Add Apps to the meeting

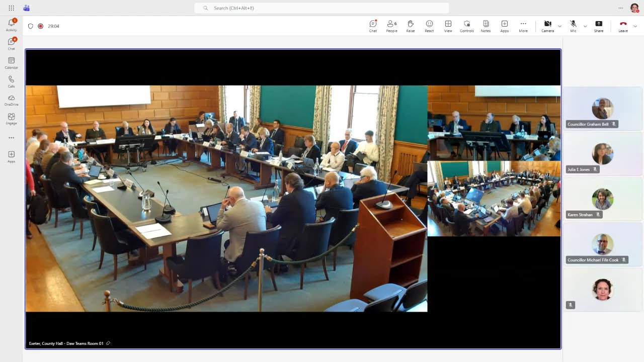click(504, 26)
